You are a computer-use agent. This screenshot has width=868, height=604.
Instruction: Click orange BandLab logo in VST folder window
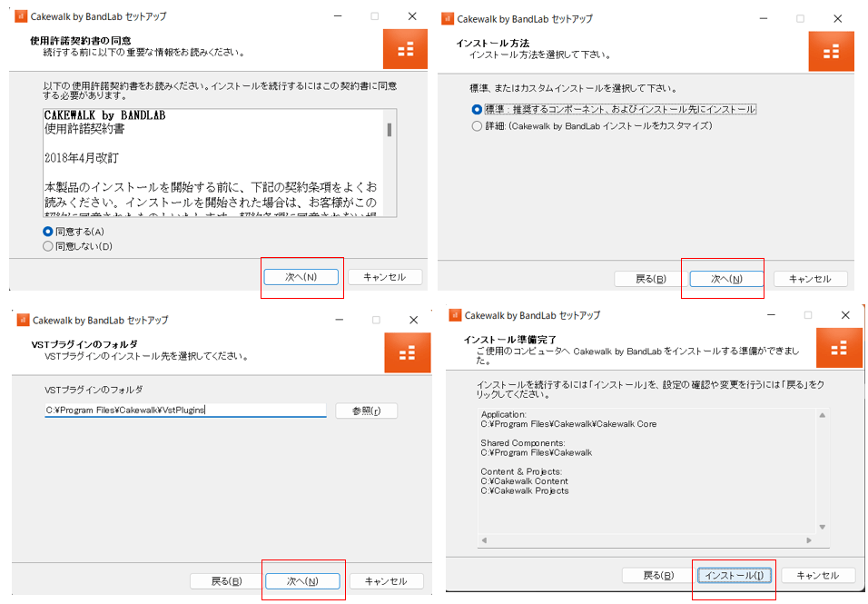point(408,352)
